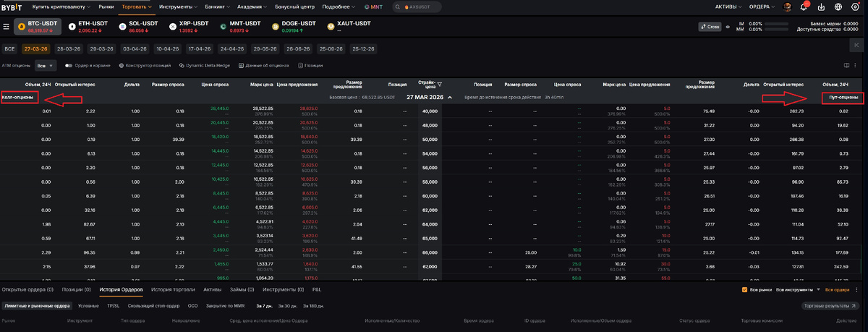Open Dynamic Delta Hedge tool
868x332 pixels.
click(205, 65)
